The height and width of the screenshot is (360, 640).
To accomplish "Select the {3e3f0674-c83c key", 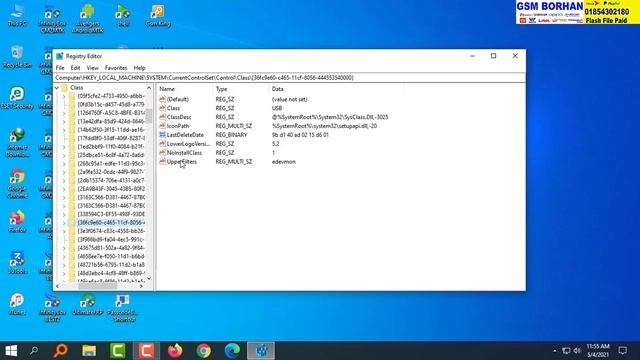I will tap(111, 231).
